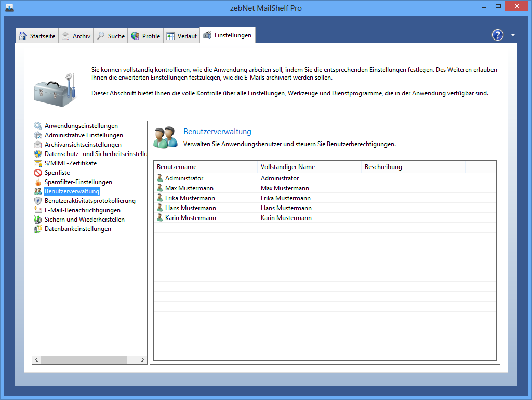This screenshot has height=400, width=532.
Task: Click the Benutzerverwaltung heading link
Action: pos(218,132)
